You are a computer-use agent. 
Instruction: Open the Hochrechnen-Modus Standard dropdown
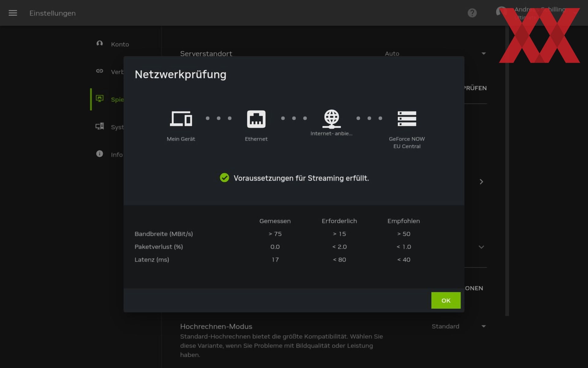pos(458,326)
